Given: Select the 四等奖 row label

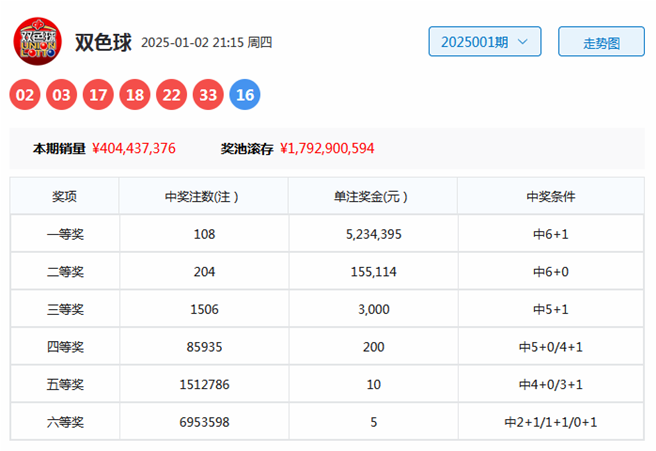Looking at the screenshot, I should (65, 347).
